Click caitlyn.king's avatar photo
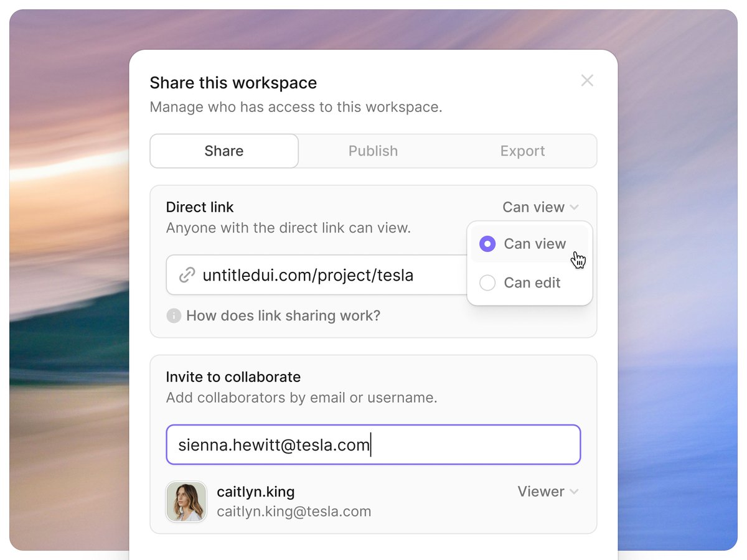The image size is (747, 560). coord(186,502)
